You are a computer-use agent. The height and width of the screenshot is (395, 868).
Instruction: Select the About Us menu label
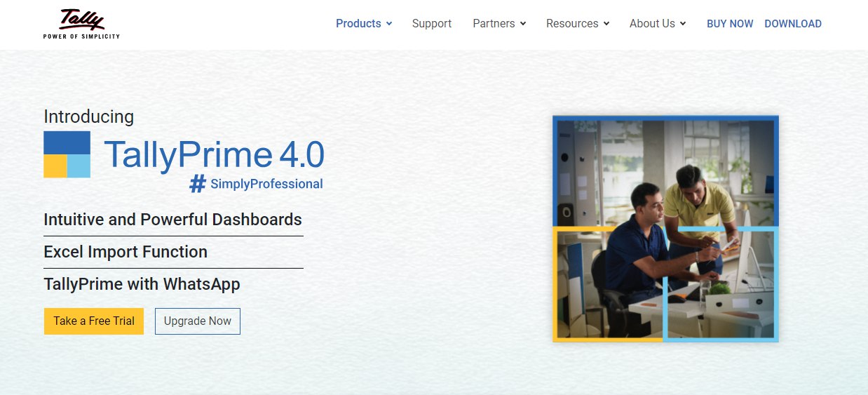pyautogui.click(x=651, y=23)
